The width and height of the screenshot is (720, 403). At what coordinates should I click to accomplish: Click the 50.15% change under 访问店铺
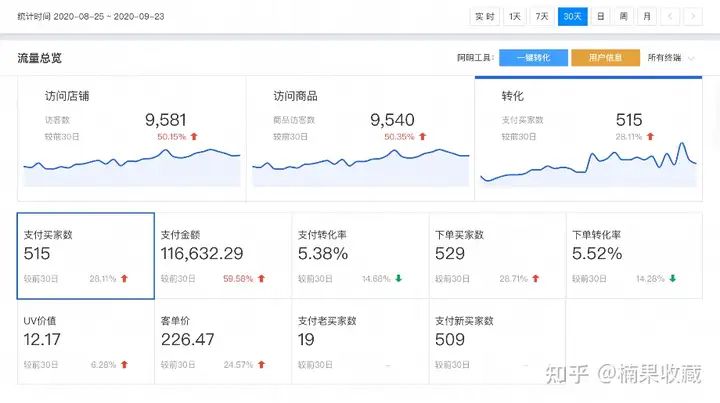(x=172, y=137)
